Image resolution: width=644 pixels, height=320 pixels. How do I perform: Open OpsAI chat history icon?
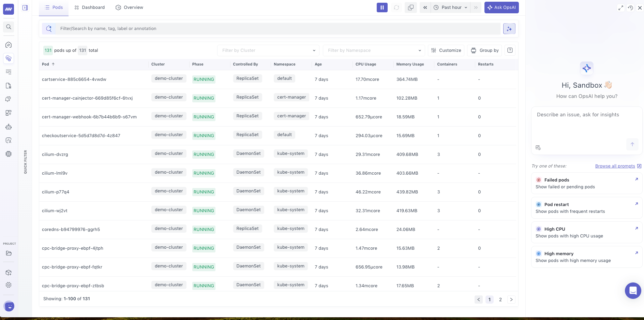click(x=630, y=8)
